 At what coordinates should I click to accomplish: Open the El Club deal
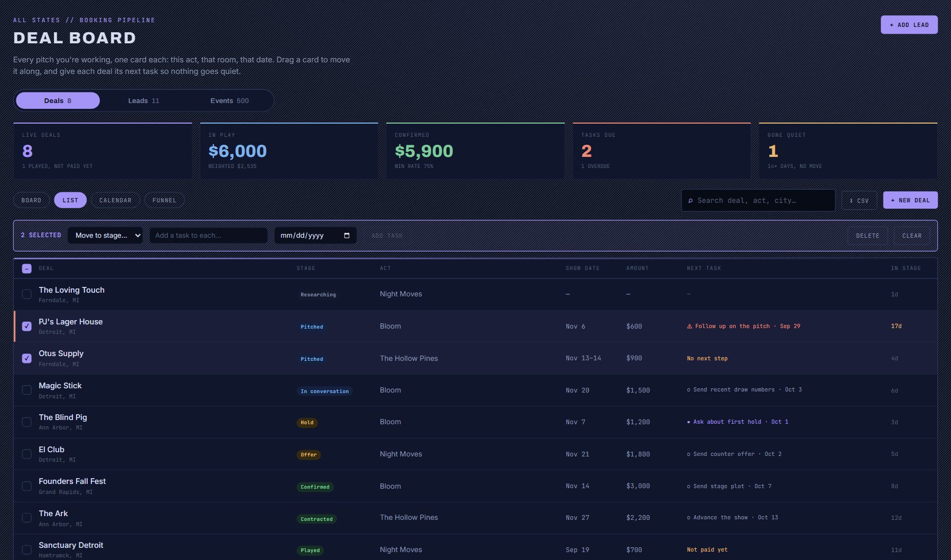(51, 450)
